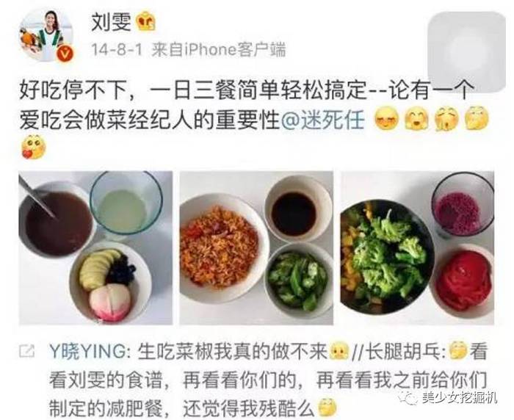The image size is (514, 420).
Task: Open the Y晓YING username link
Action: click(x=87, y=352)
